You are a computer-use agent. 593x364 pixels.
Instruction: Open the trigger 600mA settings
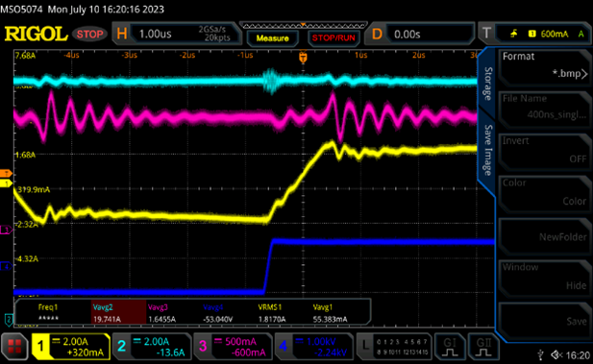(x=534, y=34)
